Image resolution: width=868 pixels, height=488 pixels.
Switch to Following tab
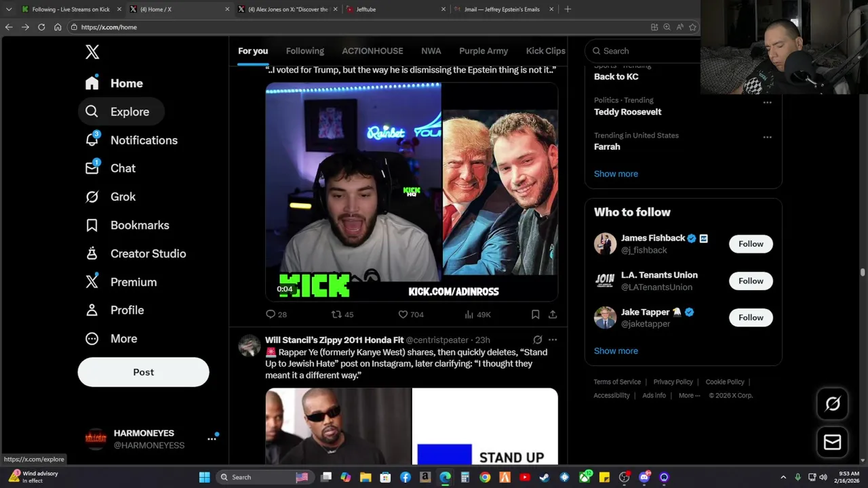(305, 51)
